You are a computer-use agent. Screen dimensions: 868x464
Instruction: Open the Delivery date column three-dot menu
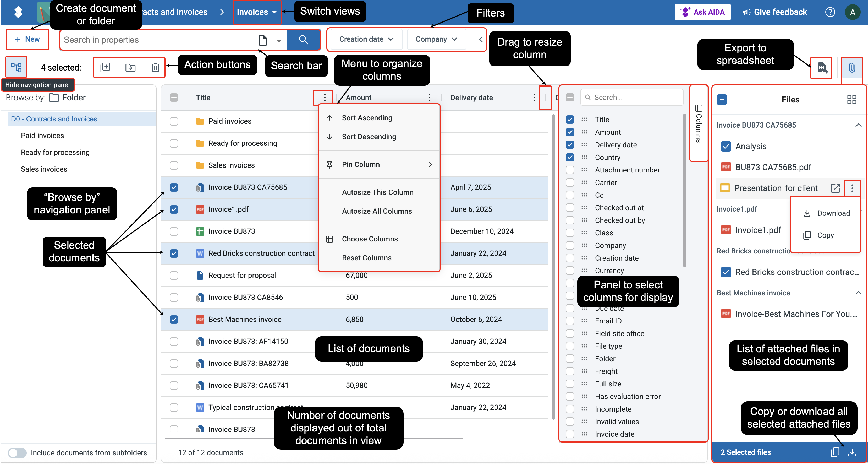tap(534, 98)
